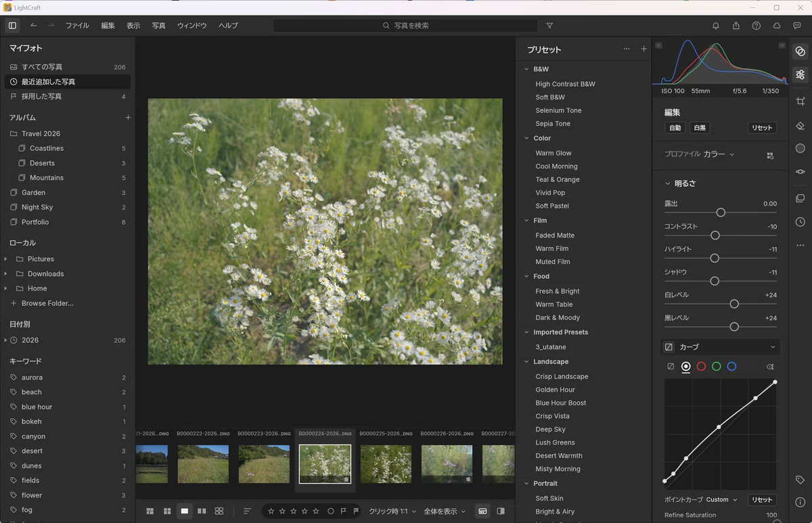Open the Edit sliders panel icon
This screenshot has height=523, width=812.
click(x=800, y=74)
